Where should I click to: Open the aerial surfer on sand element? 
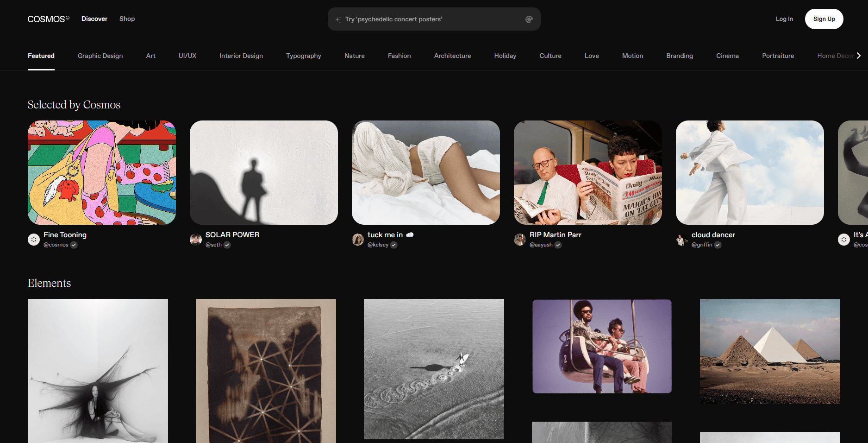(434, 369)
